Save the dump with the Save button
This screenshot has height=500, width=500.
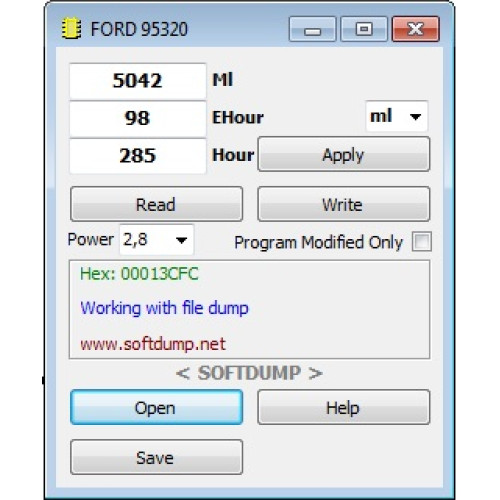(156, 457)
